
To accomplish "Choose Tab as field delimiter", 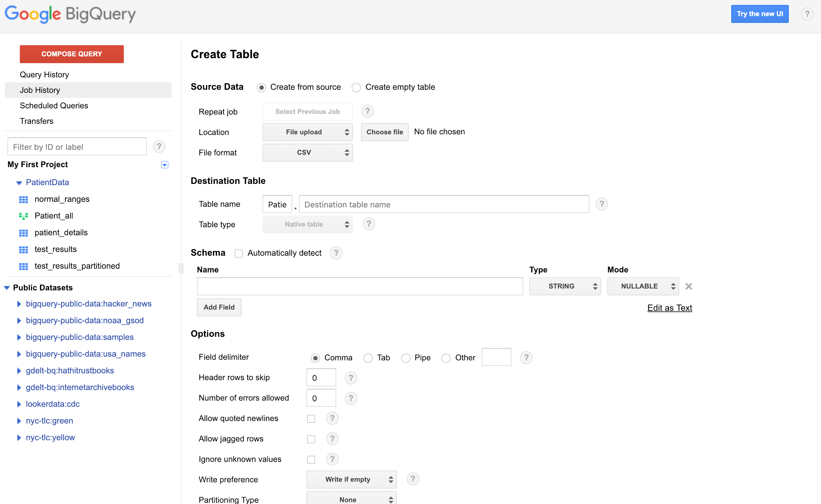I will tap(368, 358).
